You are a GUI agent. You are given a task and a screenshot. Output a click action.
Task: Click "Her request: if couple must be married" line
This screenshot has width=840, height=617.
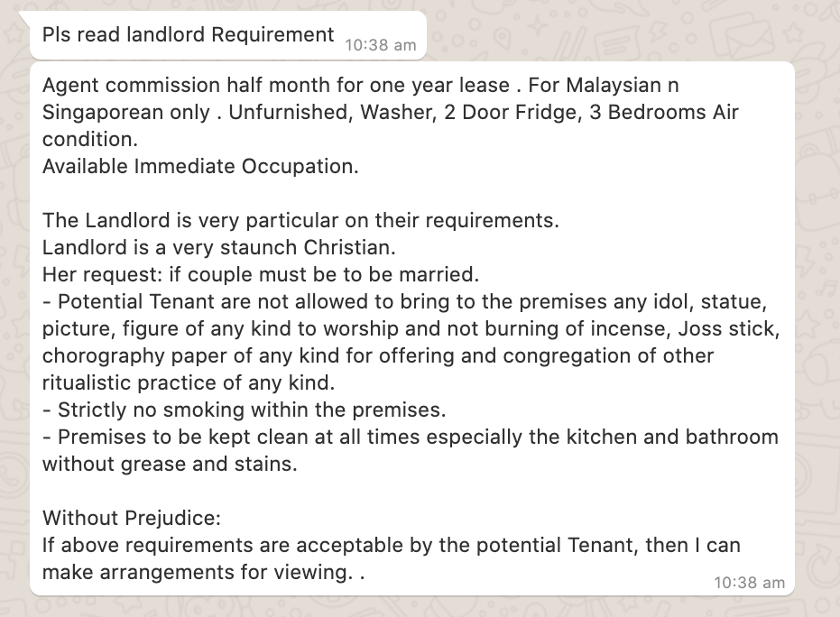click(x=261, y=274)
